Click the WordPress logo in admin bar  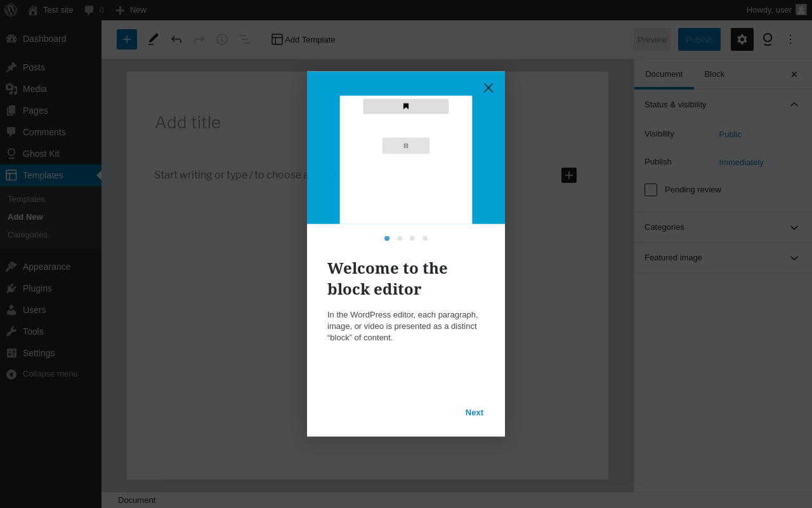point(11,10)
